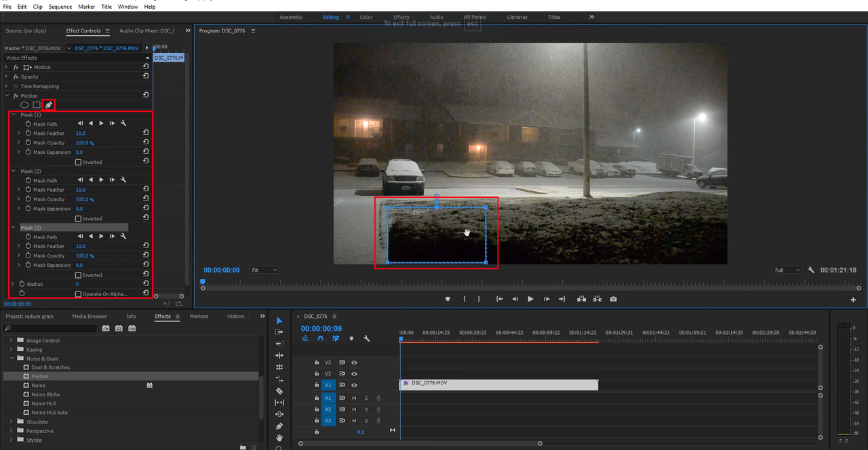Track Mask (2) path backward
868x450 pixels.
click(x=91, y=180)
